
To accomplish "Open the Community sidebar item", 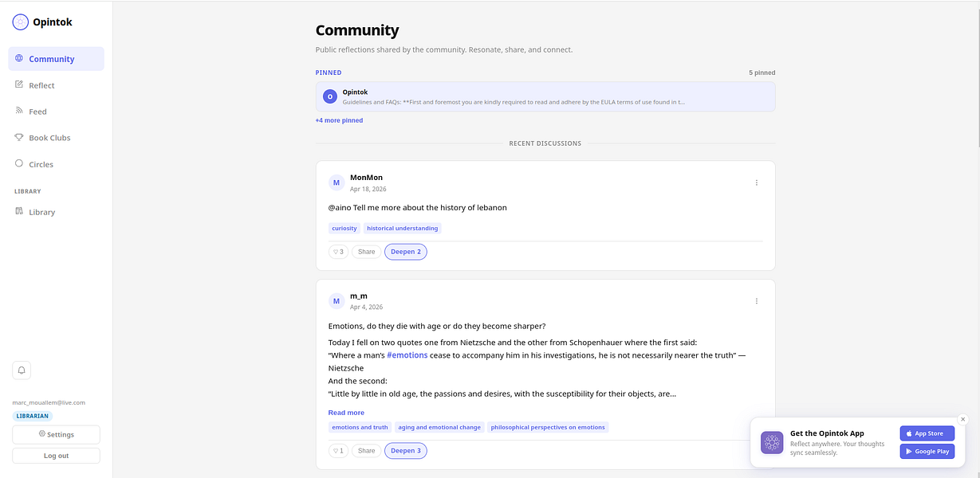I will click(x=56, y=59).
